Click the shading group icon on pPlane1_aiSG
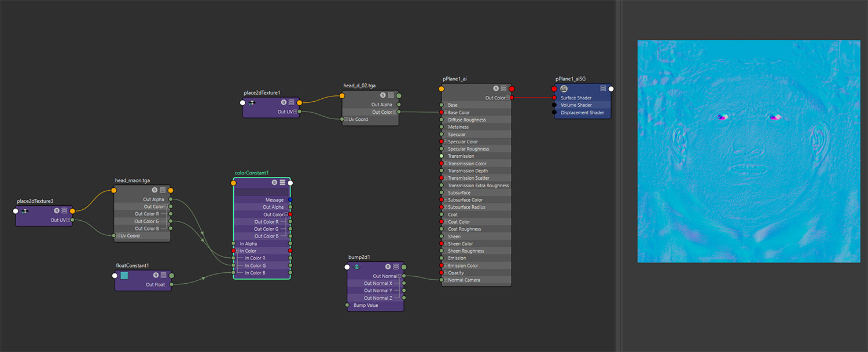868x352 pixels. click(564, 88)
